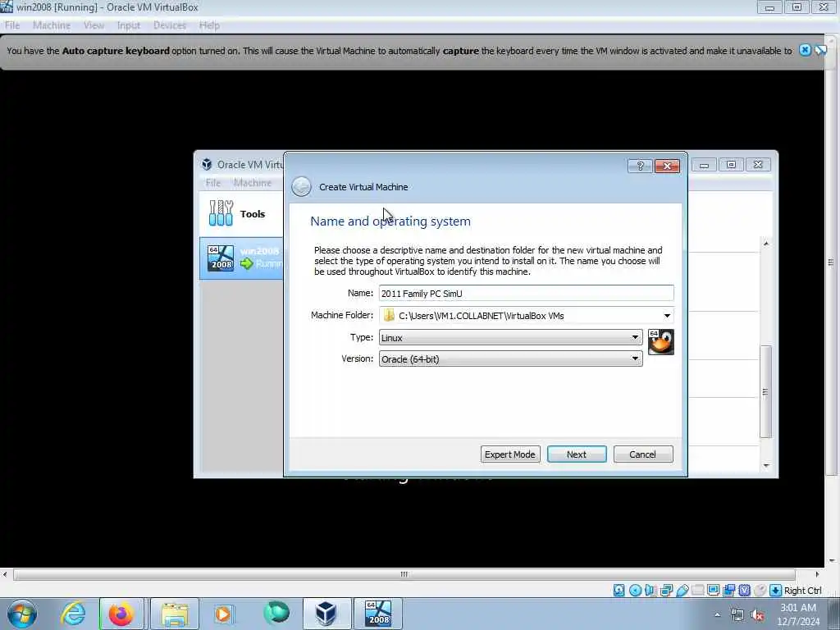This screenshot has width=840, height=630.
Task: Click the green round taskbar application icon
Action: coord(276,614)
